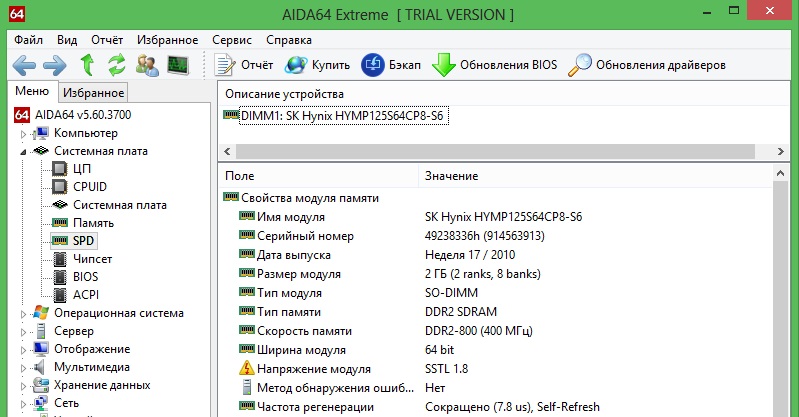Select the Дата выпуска row
The width and height of the screenshot is (799, 417).
(x=294, y=255)
